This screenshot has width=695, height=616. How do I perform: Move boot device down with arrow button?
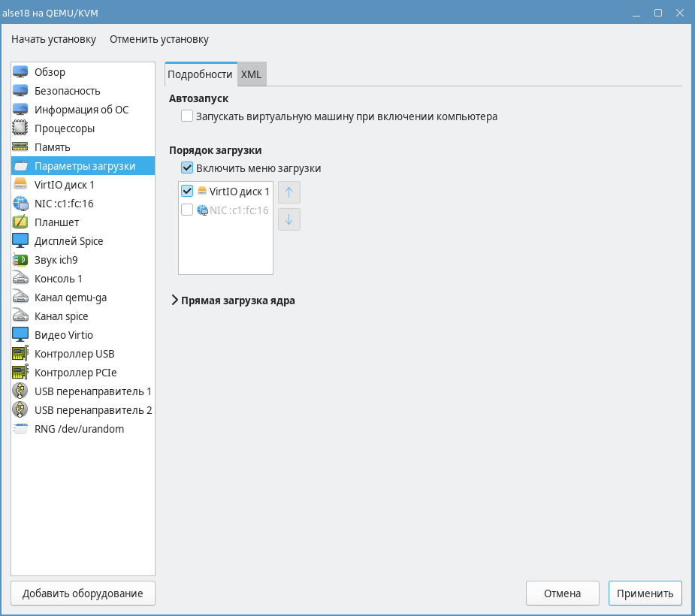click(x=289, y=219)
